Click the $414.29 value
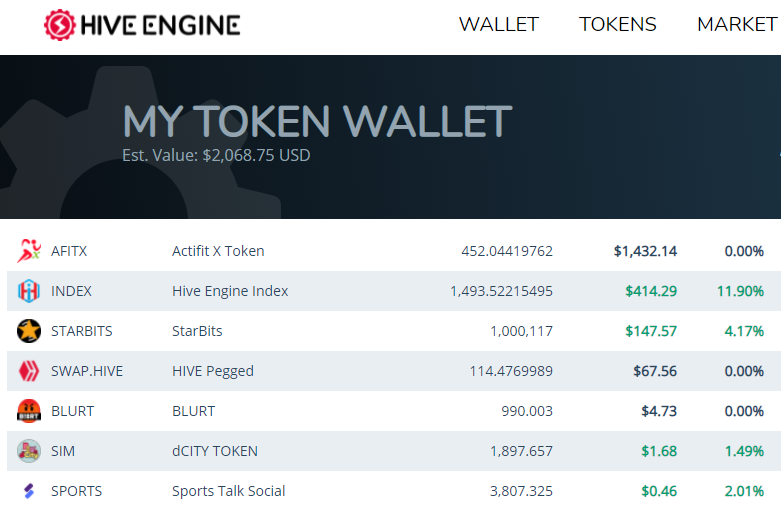 pos(651,291)
